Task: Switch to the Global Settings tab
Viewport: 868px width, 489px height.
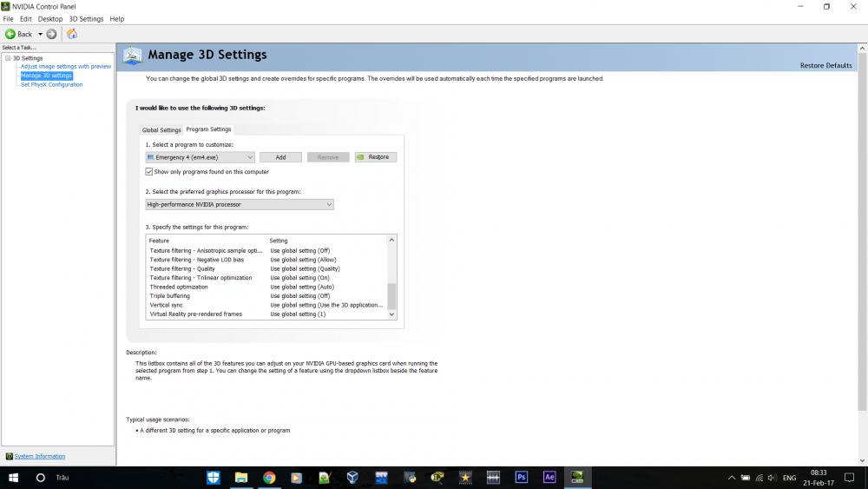Action: pyautogui.click(x=161, y=129)
